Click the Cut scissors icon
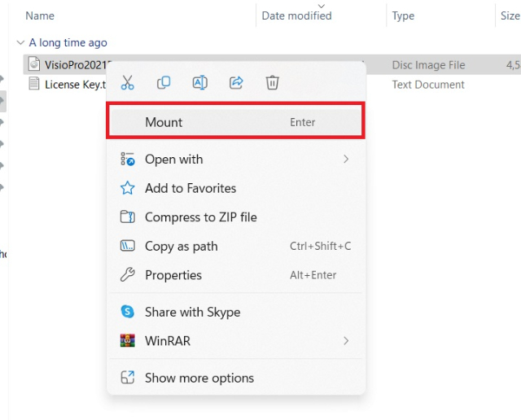Image resolution: width=521 pixels, height=420 pixels. [127, 82]
